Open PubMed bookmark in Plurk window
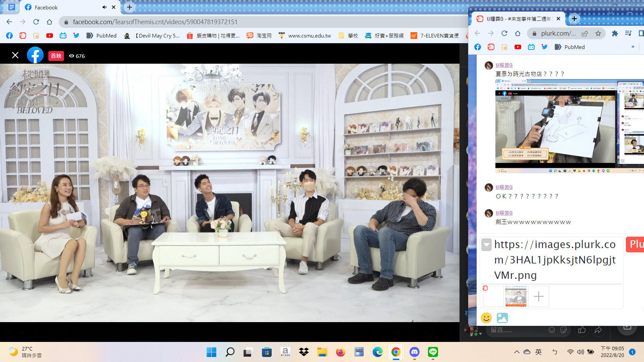 pyautogui.click(x=570, y=47)
